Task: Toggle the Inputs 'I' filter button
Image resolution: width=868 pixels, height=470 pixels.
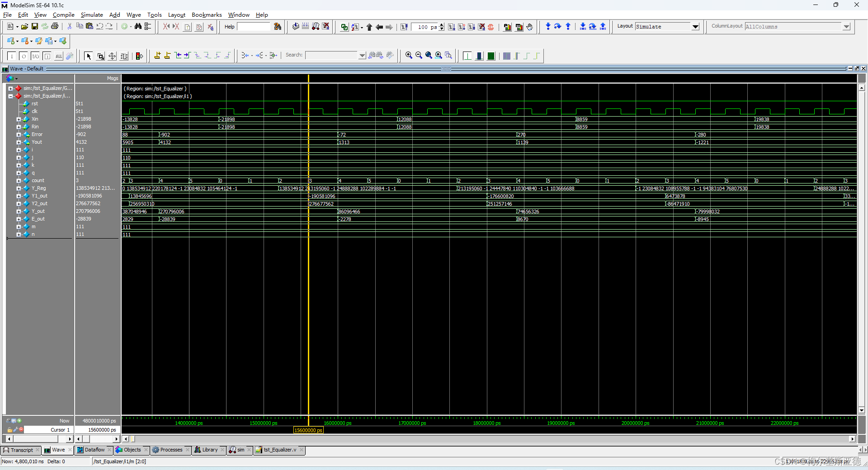Action: [x=12, y=56]
